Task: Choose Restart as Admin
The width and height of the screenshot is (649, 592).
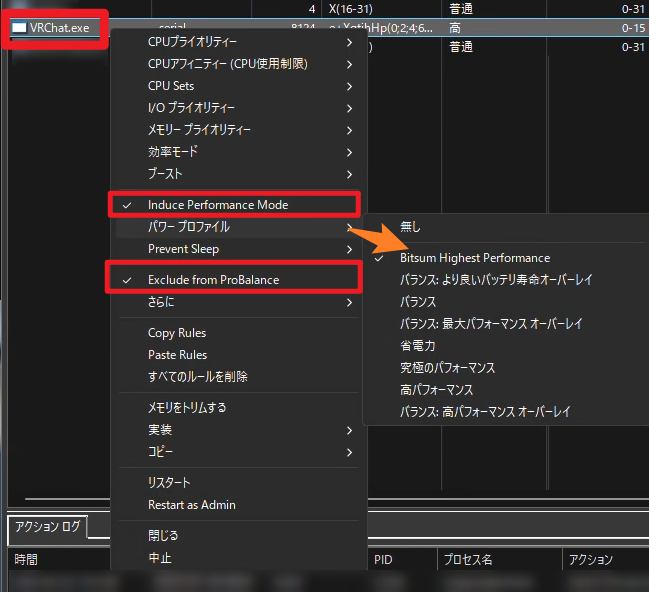Action: click(239, 505)
